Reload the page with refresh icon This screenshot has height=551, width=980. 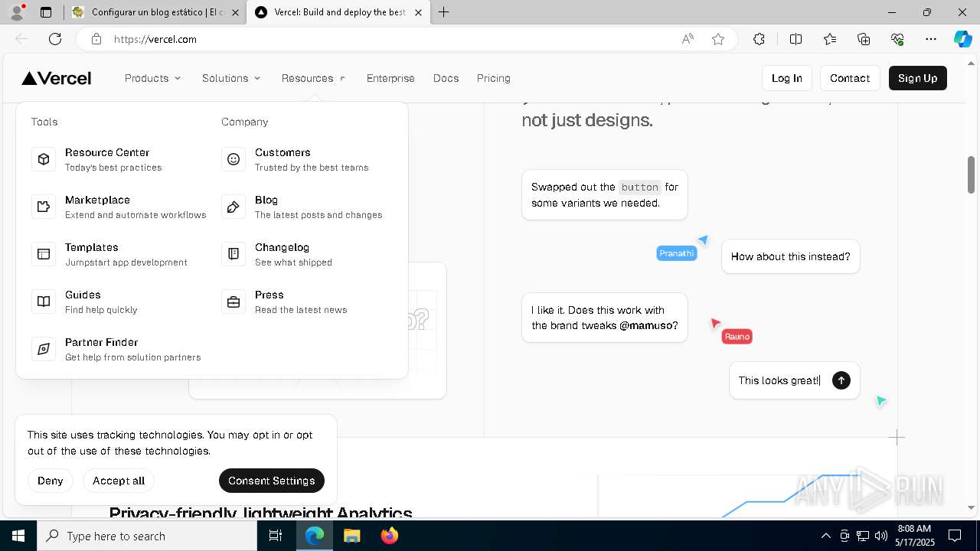tap(55, 39)
